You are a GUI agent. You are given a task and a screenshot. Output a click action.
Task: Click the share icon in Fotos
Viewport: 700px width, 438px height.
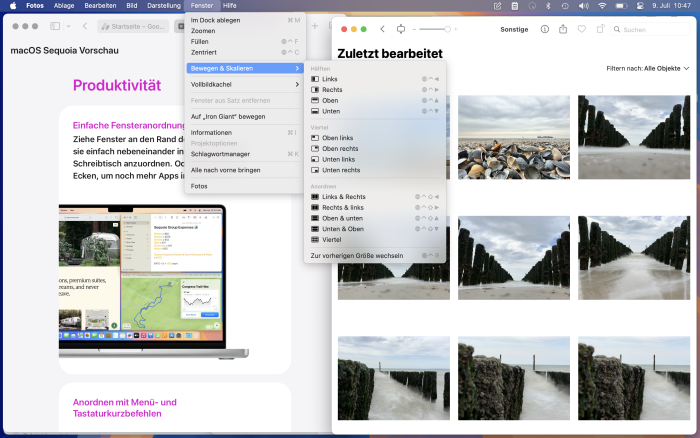click(x=563, y=29)
